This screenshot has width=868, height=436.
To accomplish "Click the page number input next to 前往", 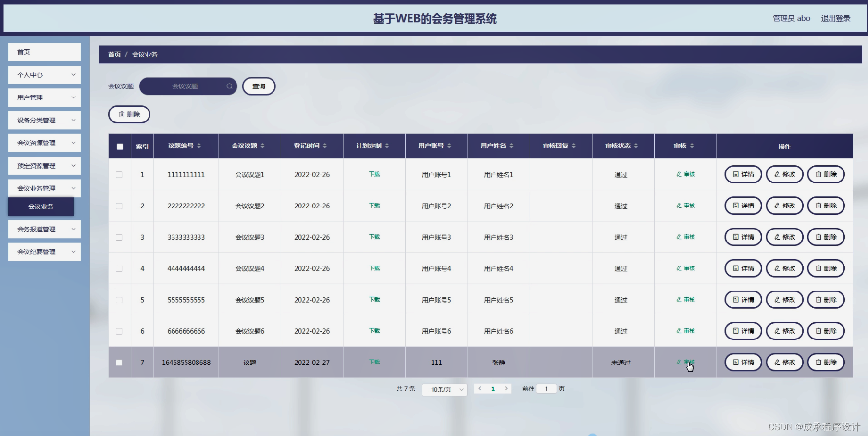I will coord(546,388).
